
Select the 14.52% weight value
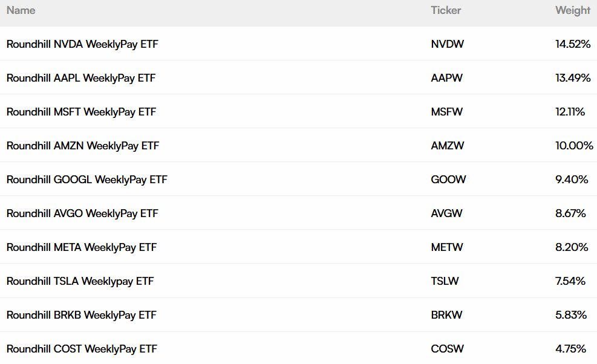point(573,44)
